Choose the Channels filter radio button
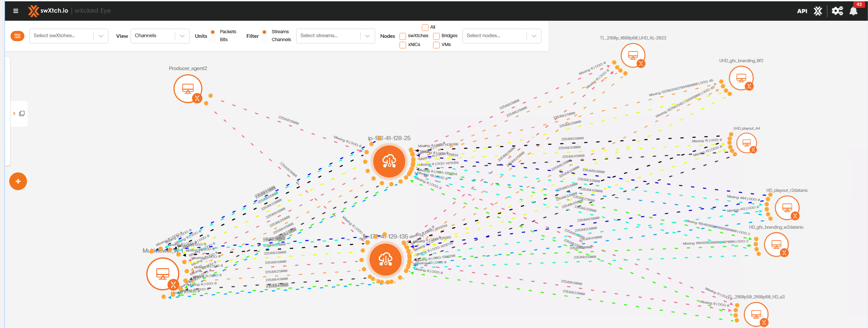868x328 pixels. click(265, 40)
